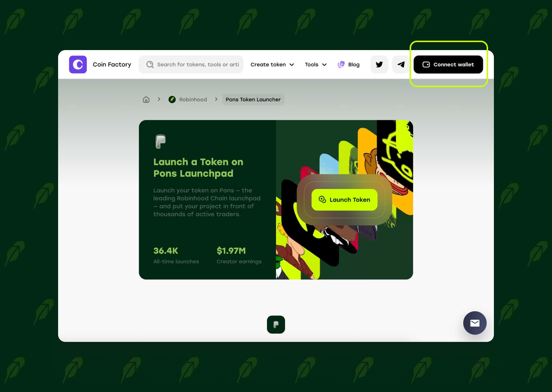Select the Pons Token Launcher breadcrumb
Screen dimensions: 552x392
point(253,99)
